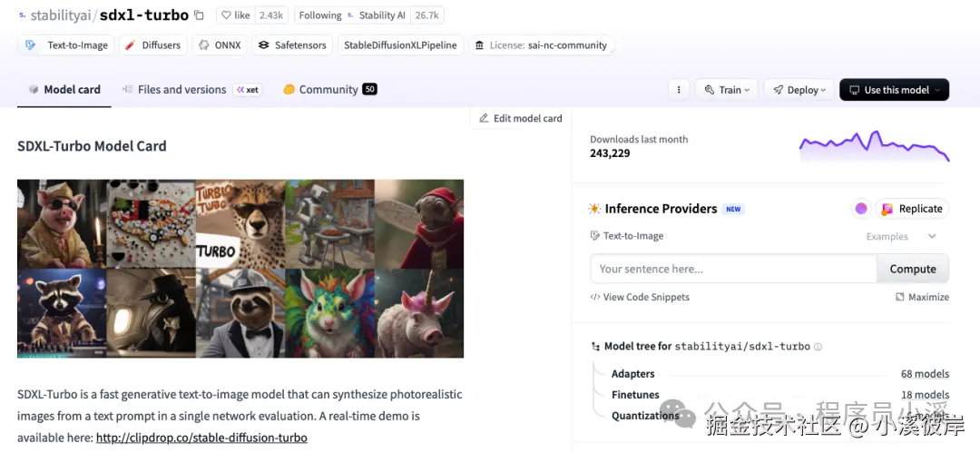Open the Examples dropdown

901,237
